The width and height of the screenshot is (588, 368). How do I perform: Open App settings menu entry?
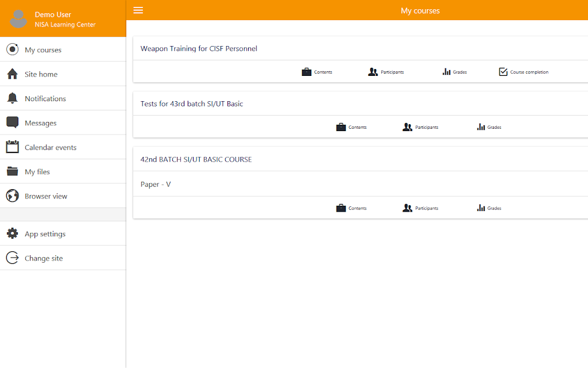pos(63,233)
